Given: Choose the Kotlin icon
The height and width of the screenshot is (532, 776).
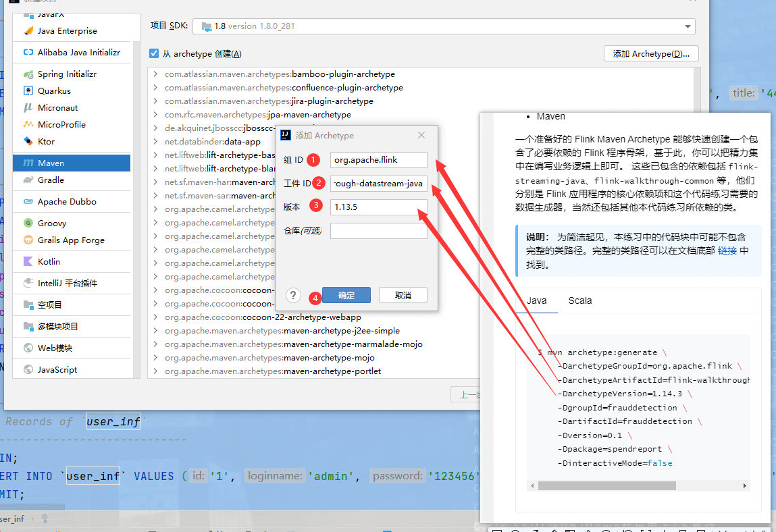Looking at the screenshot, I should click(x=28, y=262).
